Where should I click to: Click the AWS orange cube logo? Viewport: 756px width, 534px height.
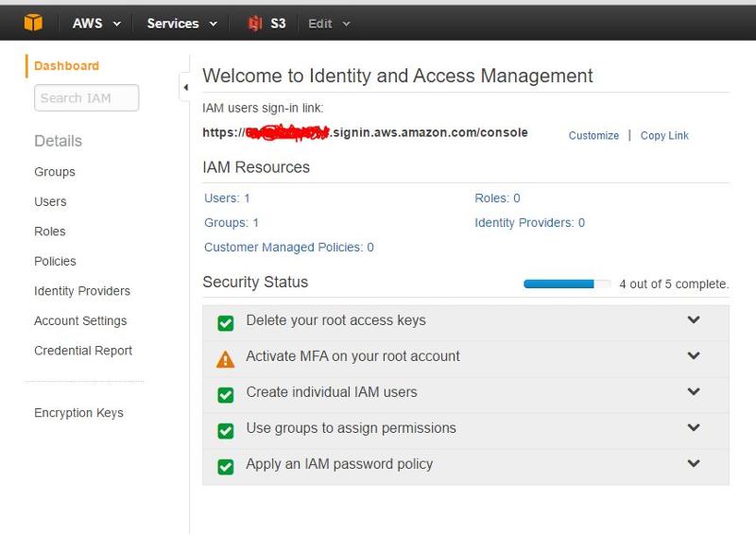33,23
